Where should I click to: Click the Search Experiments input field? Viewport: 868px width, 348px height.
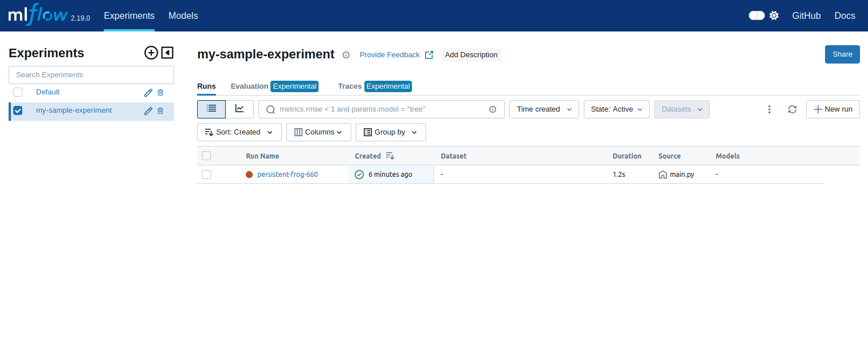click(91, 75)
